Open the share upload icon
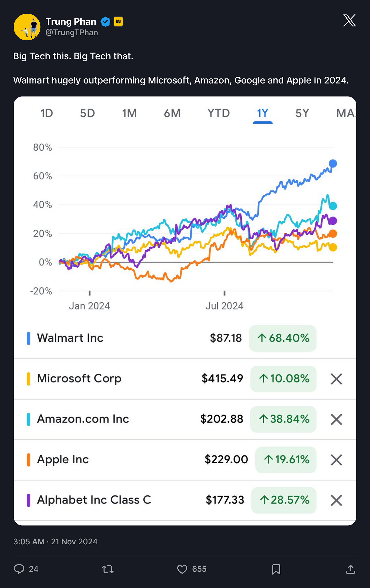The width and height of the screenshot is (370, 588). pos(350,569)
